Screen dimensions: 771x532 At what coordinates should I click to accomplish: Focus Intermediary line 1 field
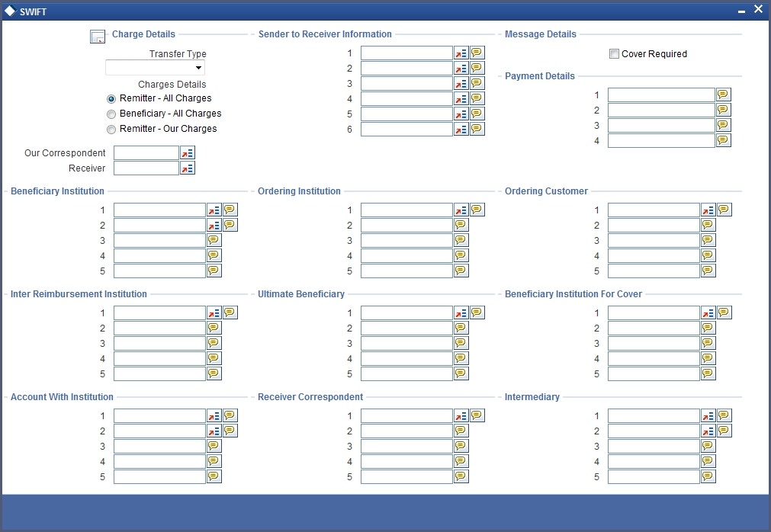click(654, 416)
